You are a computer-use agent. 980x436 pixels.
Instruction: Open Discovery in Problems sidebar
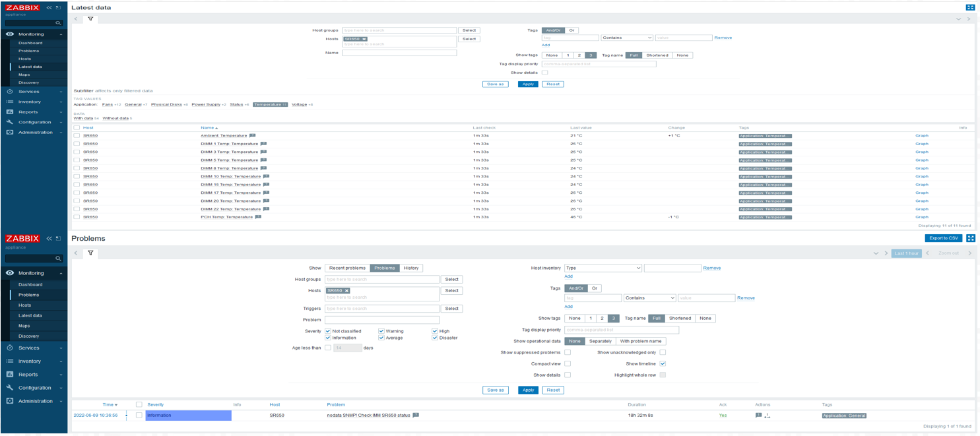click(28, 336)
